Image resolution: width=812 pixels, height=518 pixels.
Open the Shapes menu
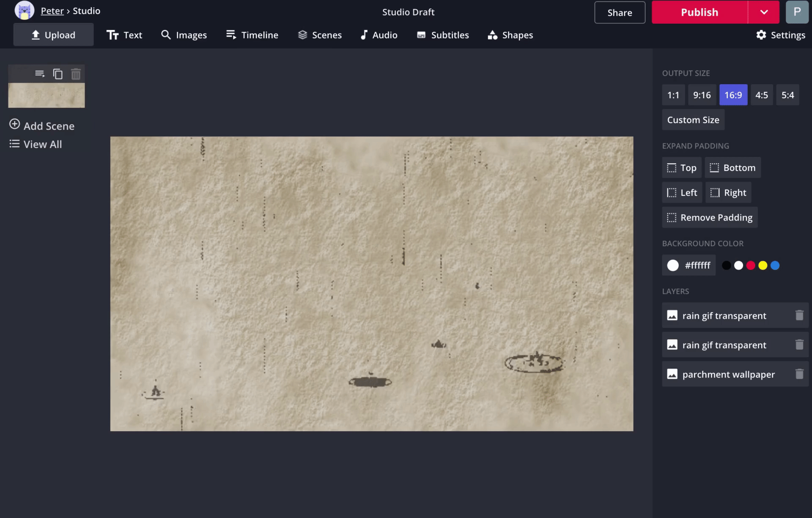pyautogui.click(x=510, y=35)
